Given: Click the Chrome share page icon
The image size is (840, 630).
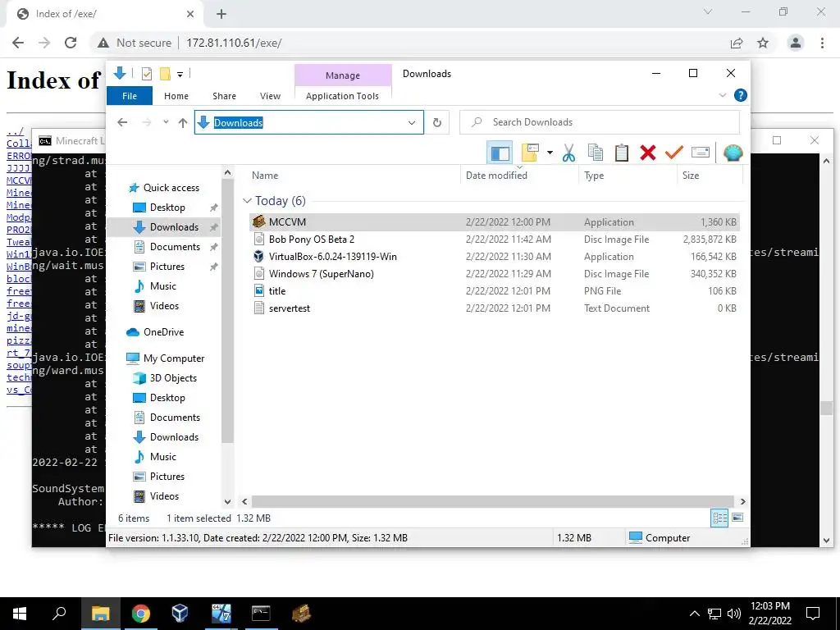Looking at the screenshot, I should (x=737, y=43).
